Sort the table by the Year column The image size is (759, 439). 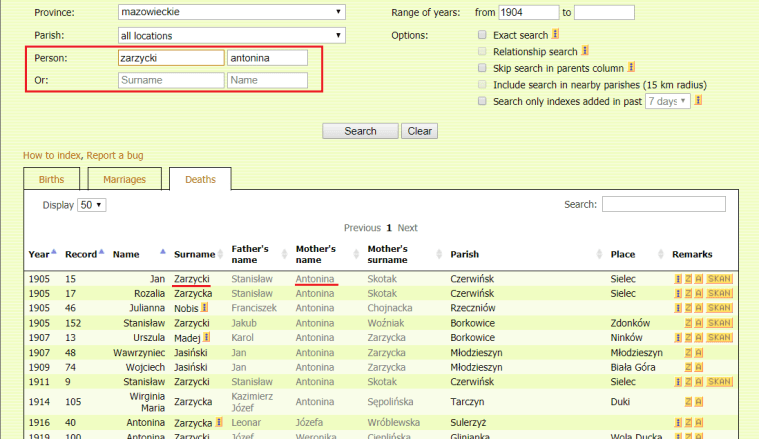(40, 254)
